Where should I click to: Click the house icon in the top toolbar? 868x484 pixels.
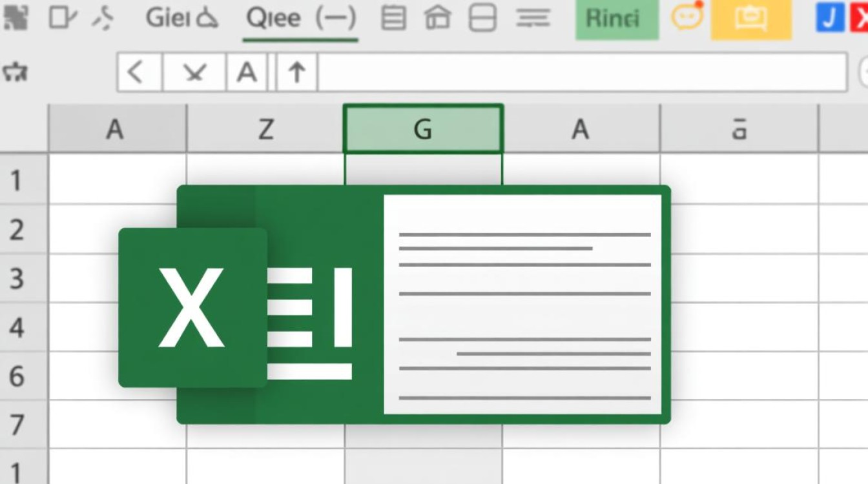pyautogui.click(x=437, y=19)
